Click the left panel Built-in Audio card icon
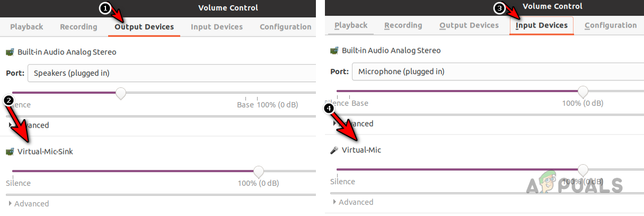Viewport: 644px width, 216px height. coord(10,52)
